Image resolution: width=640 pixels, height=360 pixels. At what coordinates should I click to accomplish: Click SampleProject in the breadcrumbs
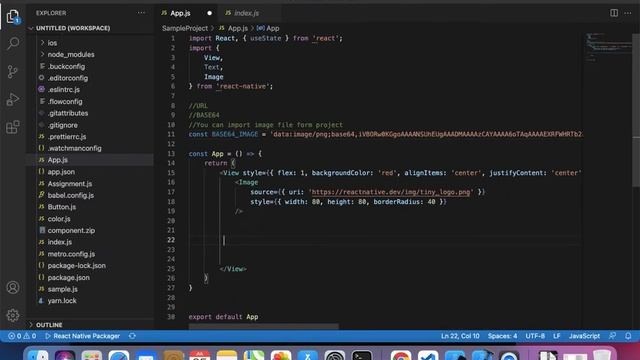185,28
